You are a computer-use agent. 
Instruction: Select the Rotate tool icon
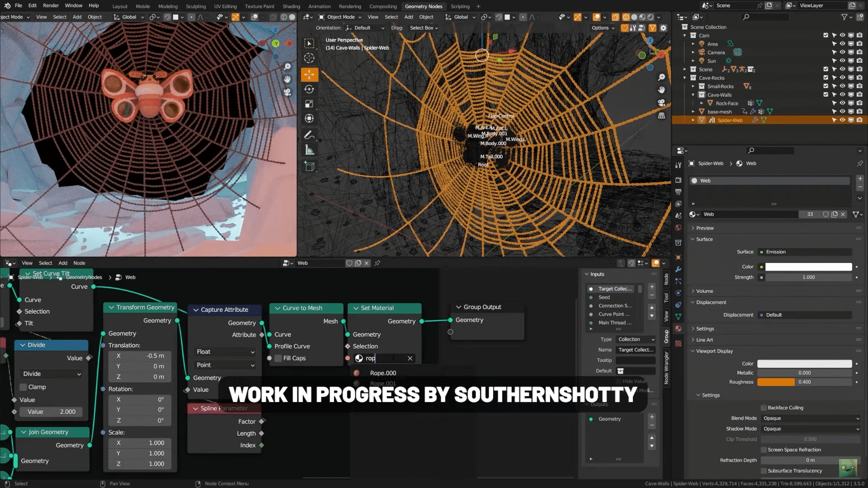point(309,89)
